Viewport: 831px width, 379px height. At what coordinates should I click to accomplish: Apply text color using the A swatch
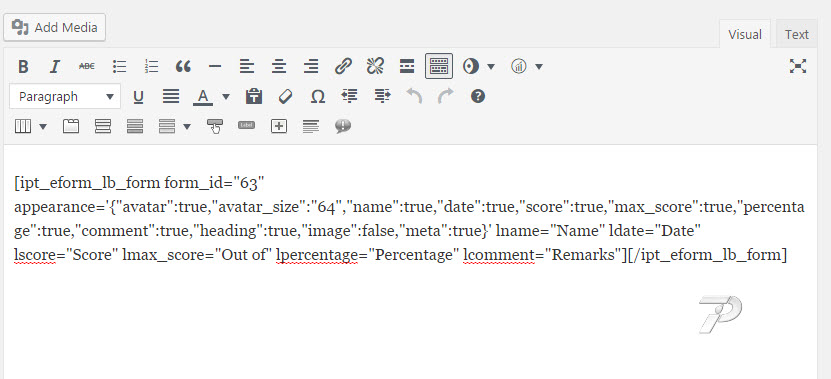point(202,96)
